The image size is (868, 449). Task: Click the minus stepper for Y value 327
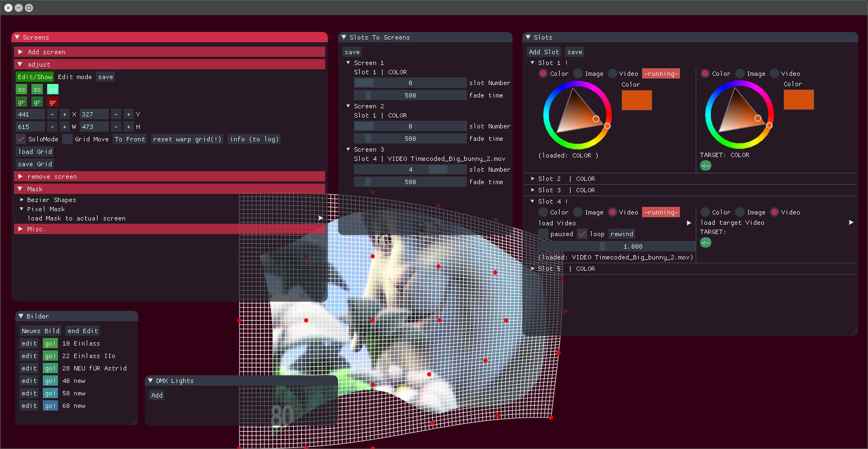tap(116, 114)
